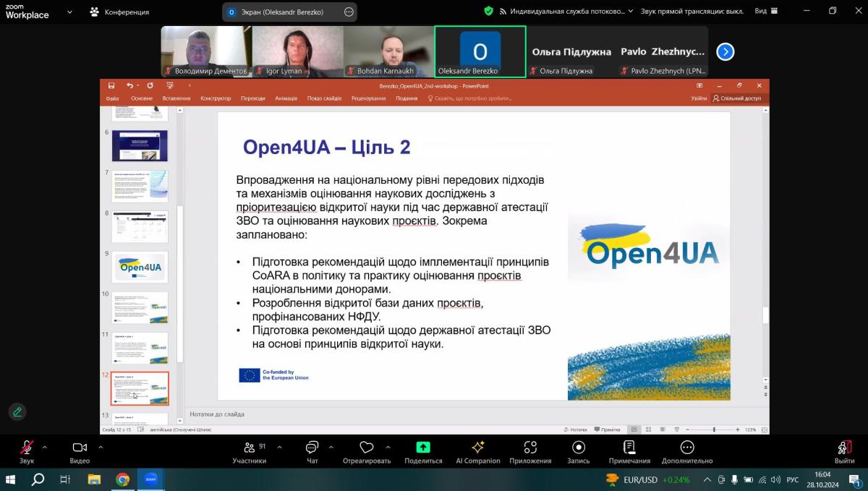The image size is (868, 491).
Task: Expand the chat options arrow
Action: click(x=331, y=447)
